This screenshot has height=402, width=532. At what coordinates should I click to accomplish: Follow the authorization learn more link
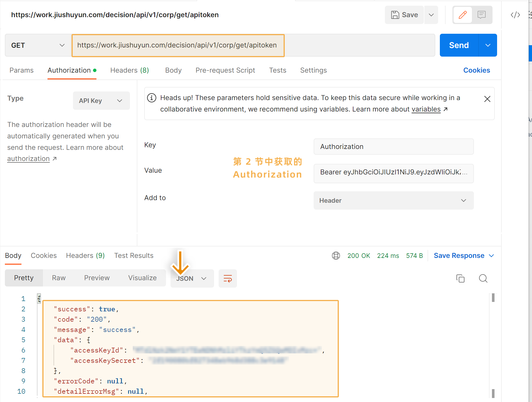[29, 159]
